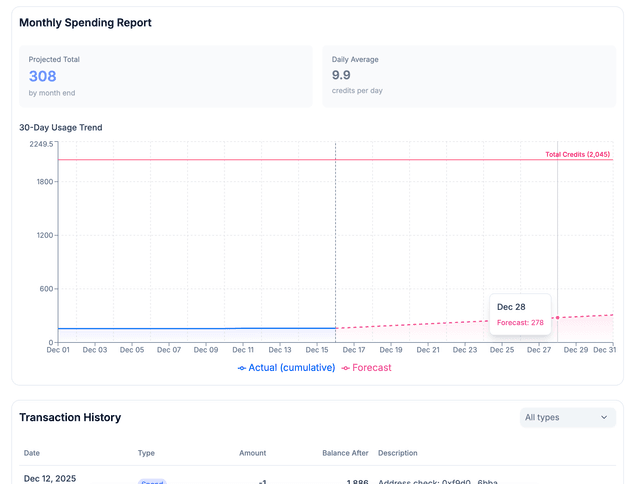This screenshot has width=640, height=484.
Task: Select the Daily Average value 9.9
Action: (x=341, y=75)
